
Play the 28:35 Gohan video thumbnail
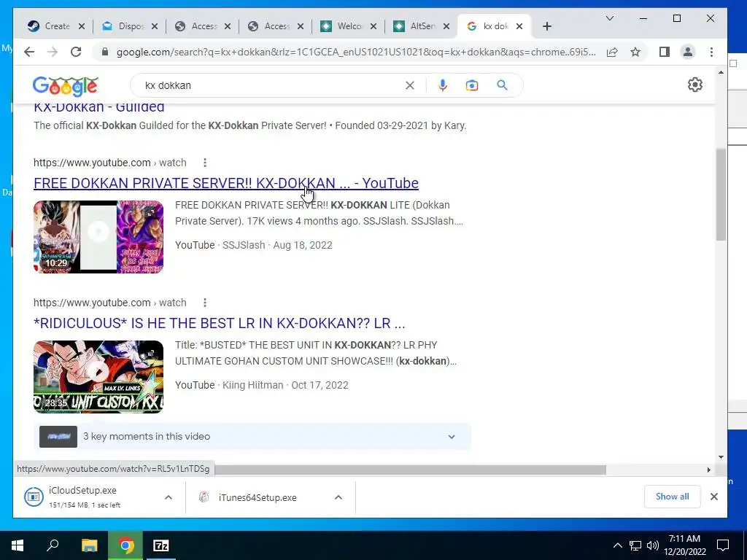click(98, 377)
